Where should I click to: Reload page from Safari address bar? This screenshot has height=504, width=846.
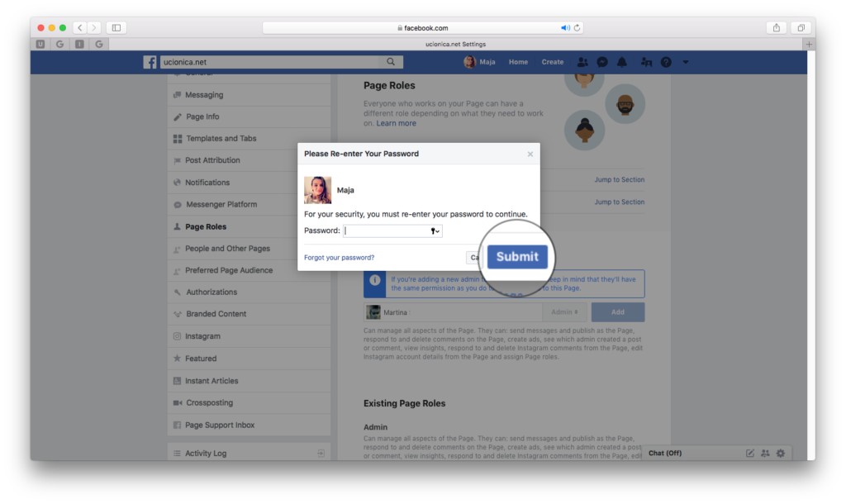[x=577, y=27]
